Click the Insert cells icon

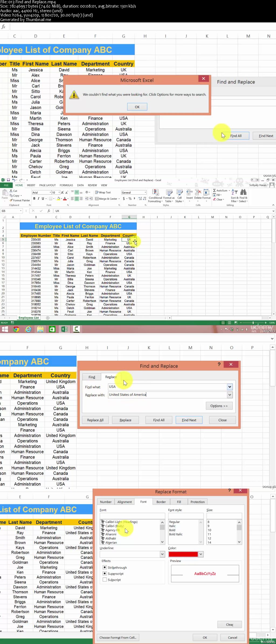(x=189, y=192)
